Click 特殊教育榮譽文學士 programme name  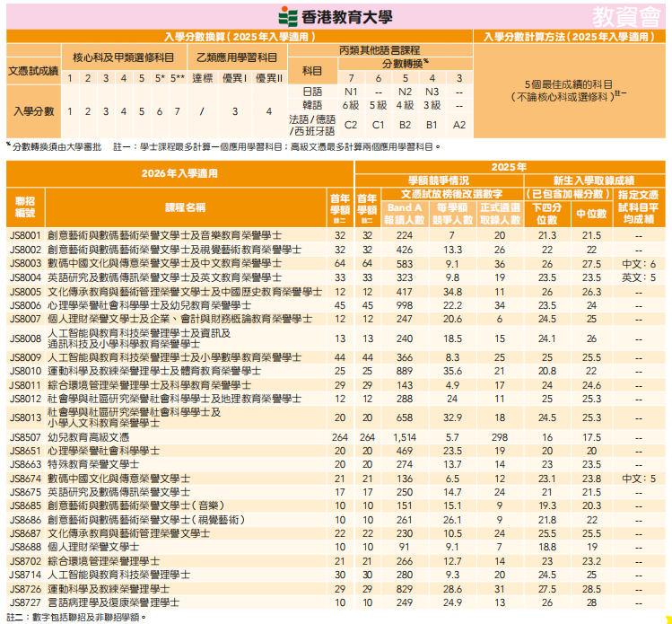tap(93, 464)
